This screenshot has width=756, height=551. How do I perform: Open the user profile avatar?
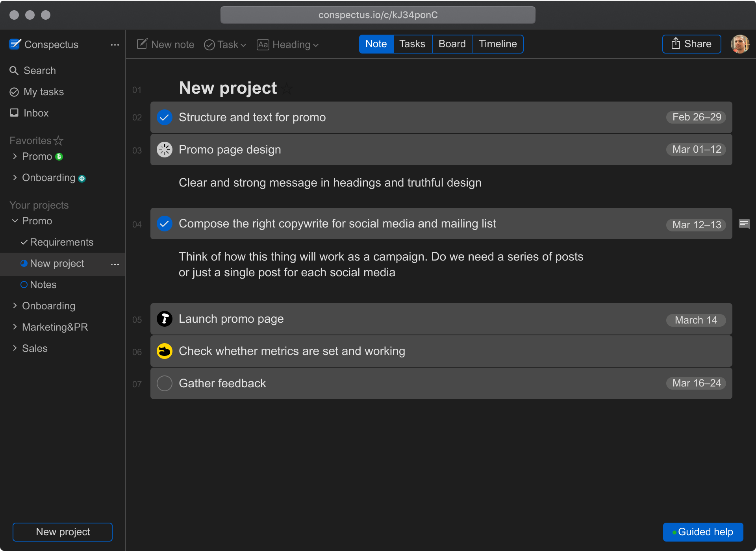(x=739, y=44)
